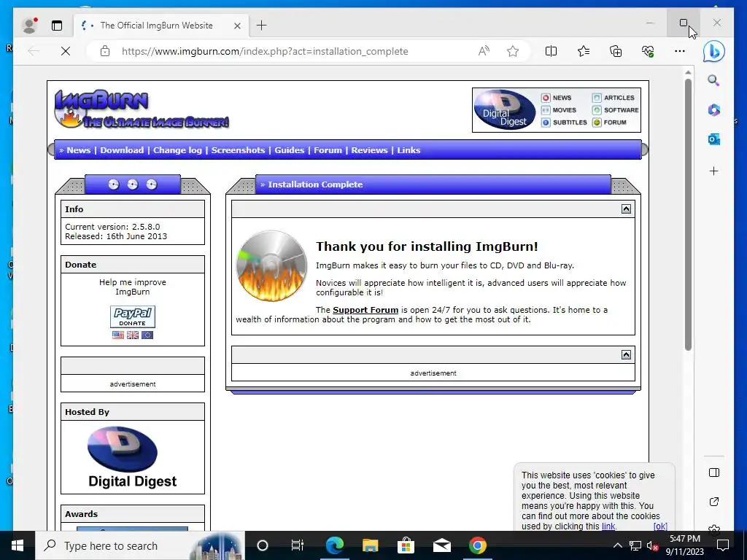Viewport: 747px width, 560px height.
Task: Open Digital Digest ARTICLES link
Action: pos(614,98)
